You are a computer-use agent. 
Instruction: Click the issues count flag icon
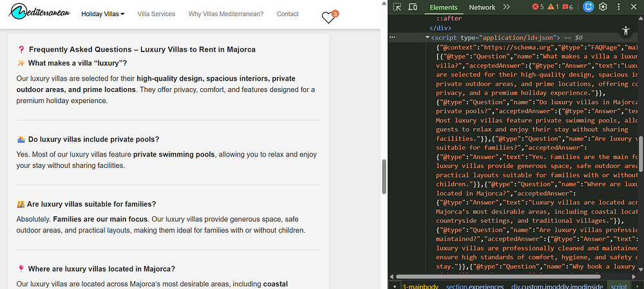point(568,7)
